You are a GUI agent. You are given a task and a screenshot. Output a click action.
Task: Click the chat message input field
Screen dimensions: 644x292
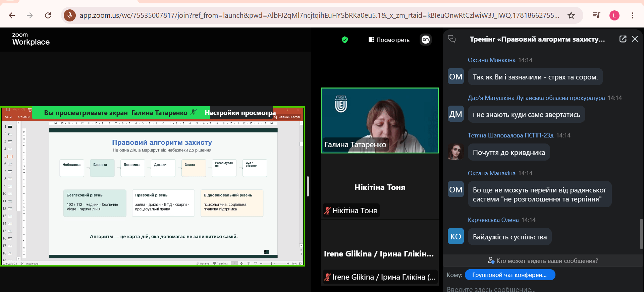tap(543, 289)
